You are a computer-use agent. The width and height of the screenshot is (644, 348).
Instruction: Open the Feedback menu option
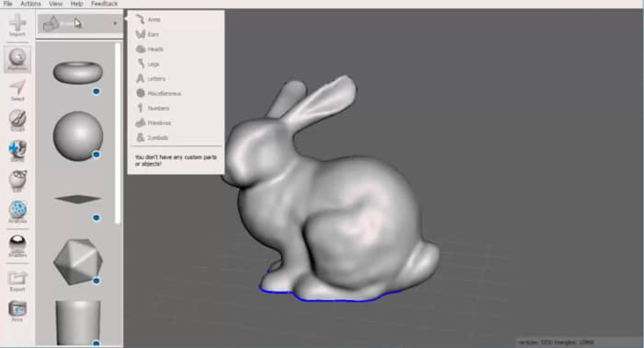(104, 4)
